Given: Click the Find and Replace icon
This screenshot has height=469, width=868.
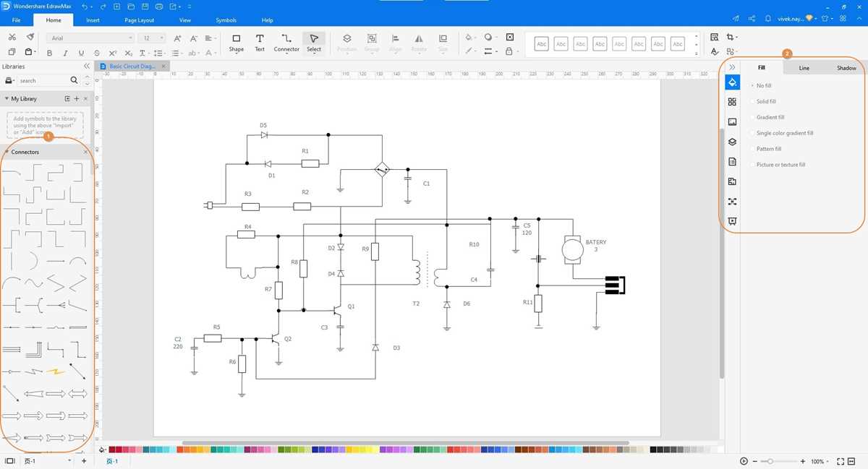Looking at the screenshot, I should pyautogui.click(x=715, y=38).
